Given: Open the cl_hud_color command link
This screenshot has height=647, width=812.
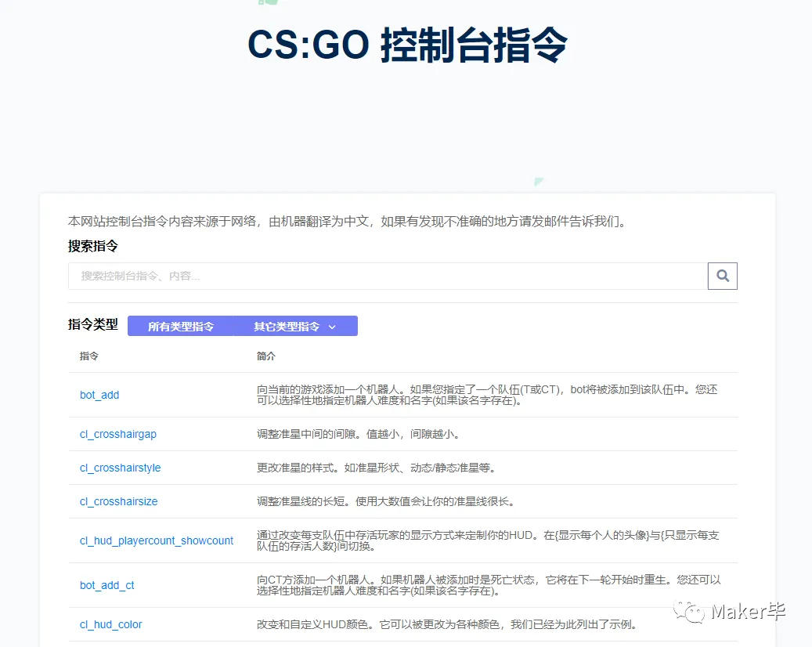Looking at the screenshot, I should tap(111, 625).
